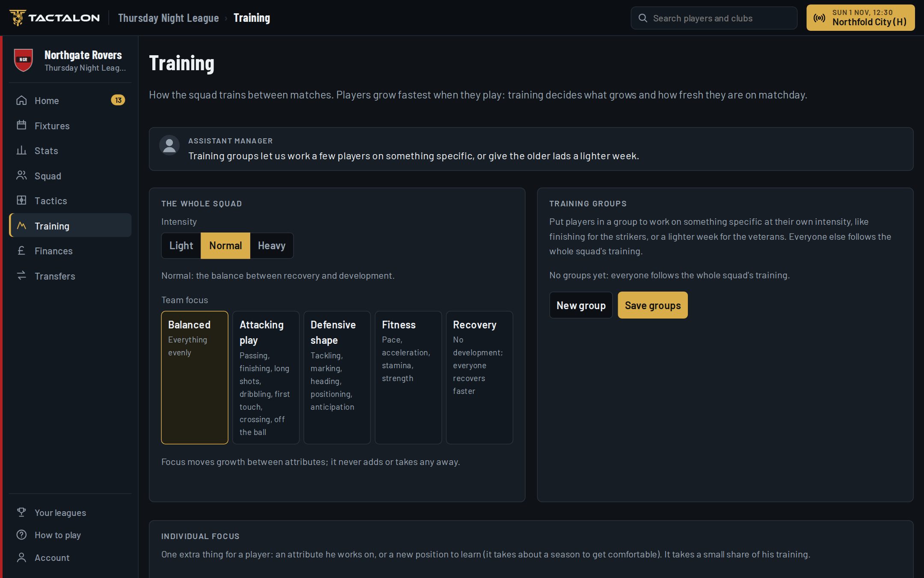Click the Home notification badge 13
Image resolution: width=924 pixels, height=578 pixels.
pos(118,100)
